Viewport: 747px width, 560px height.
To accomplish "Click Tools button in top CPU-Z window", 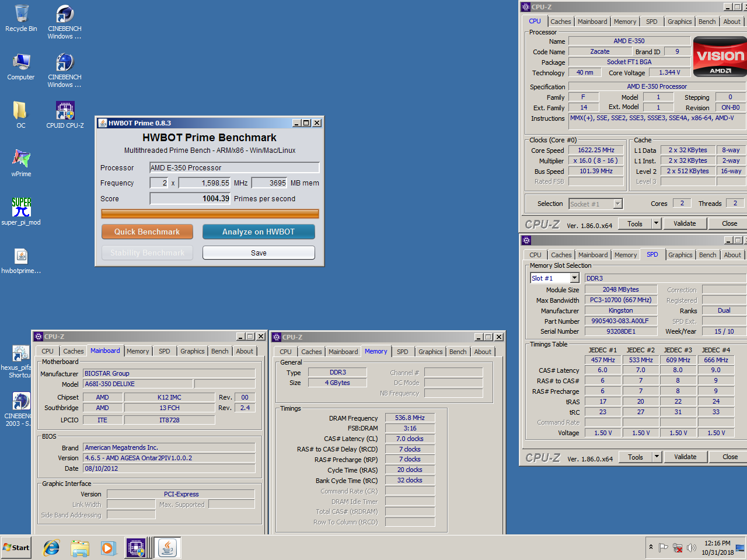I will 635,223.
